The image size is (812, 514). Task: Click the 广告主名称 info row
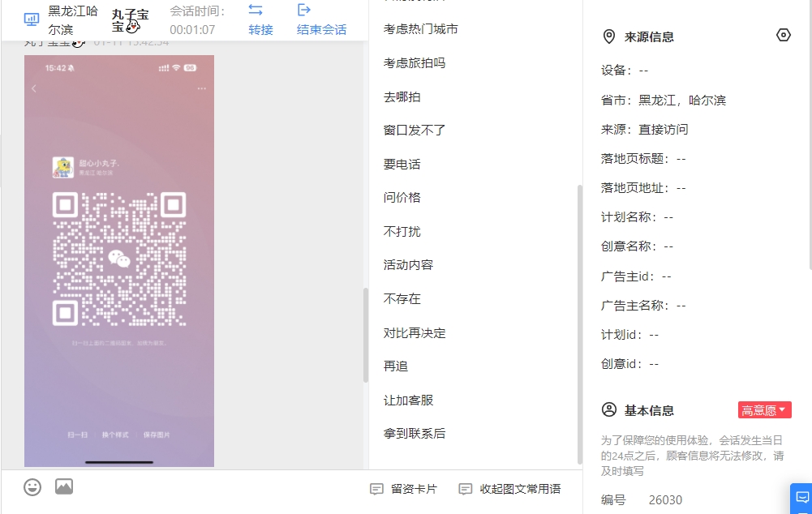pos(643,306)
